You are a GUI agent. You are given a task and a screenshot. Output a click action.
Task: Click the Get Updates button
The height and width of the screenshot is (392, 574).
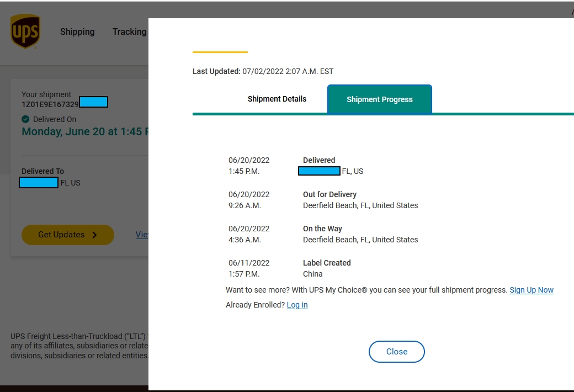coord(68,235)
